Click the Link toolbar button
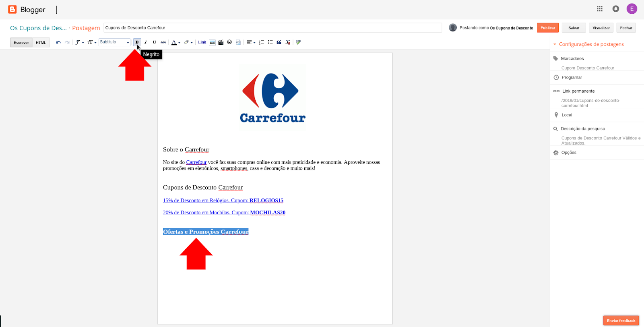The width and height of the screenshot is (644, 327). (202, 42)
